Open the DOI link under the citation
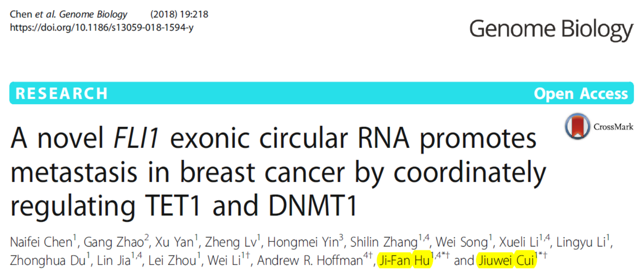 (x=102, y=28)
